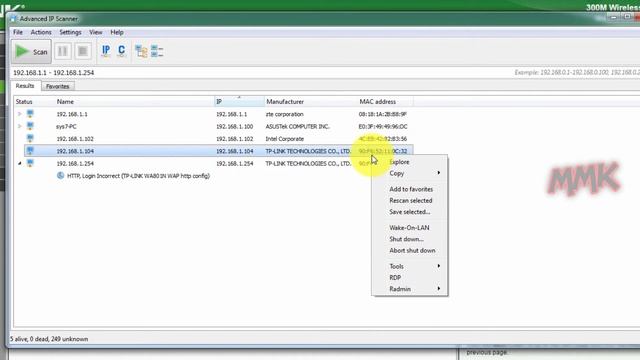Viewport: 640px width, 360px height.
Task: Select the sys7-PC name cell
Action: click(x=66, y=127)
